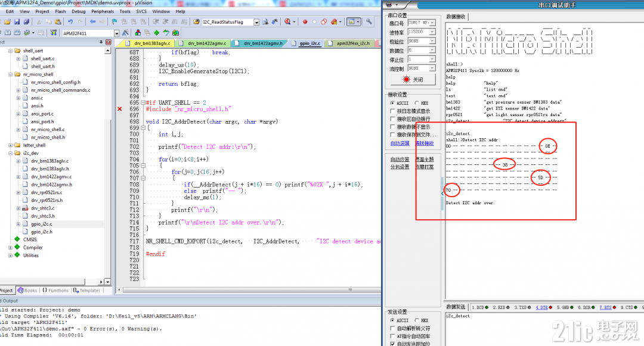Click the 清除接收 link in serial tool
The height and width of the screenshot is (346, 644).
click(425, 143)
